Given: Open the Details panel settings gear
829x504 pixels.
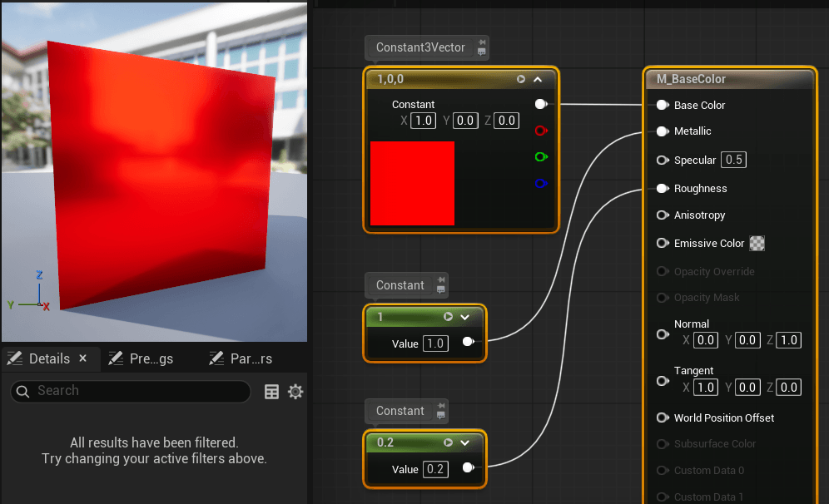Looking at the screenshot, I should click(295, 392).
